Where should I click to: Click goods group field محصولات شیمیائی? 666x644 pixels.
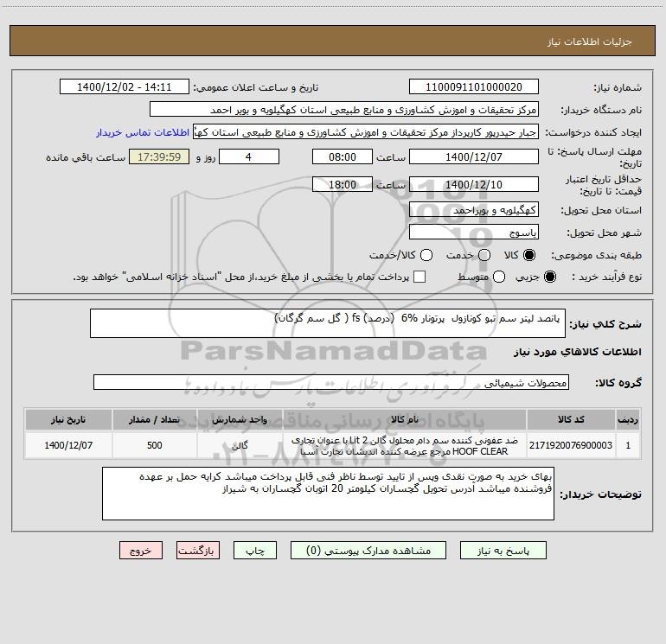tap(331, 382)
